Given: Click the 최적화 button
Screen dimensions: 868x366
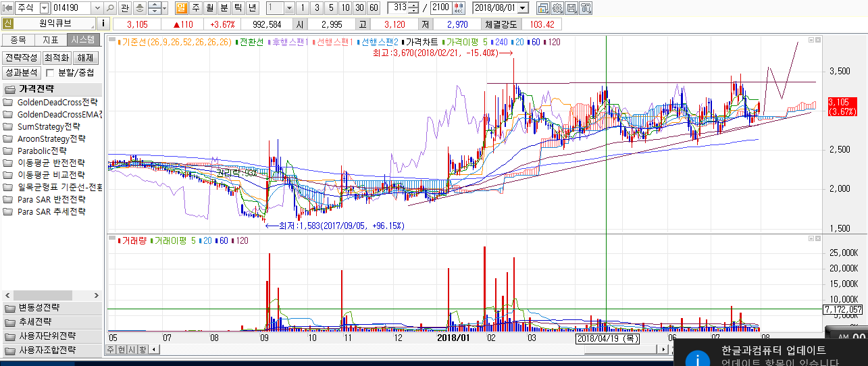Looking at the screenshot, I should tap(57, 57).
